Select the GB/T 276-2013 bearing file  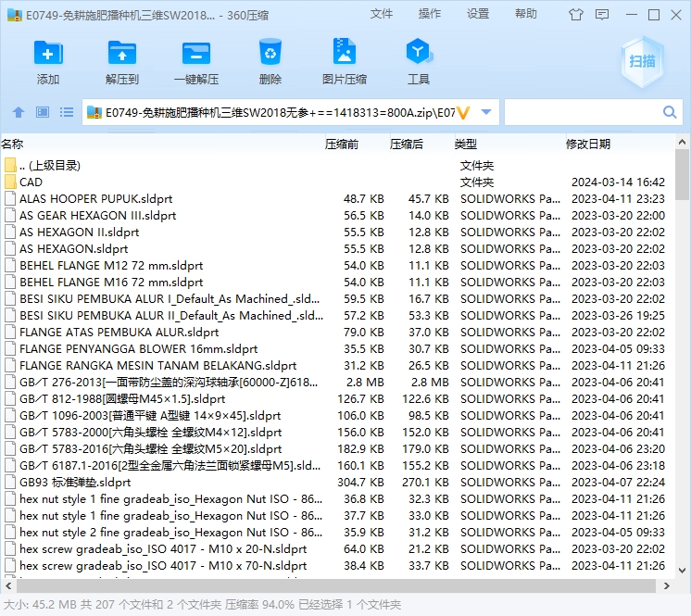click(x=337, y=382)
